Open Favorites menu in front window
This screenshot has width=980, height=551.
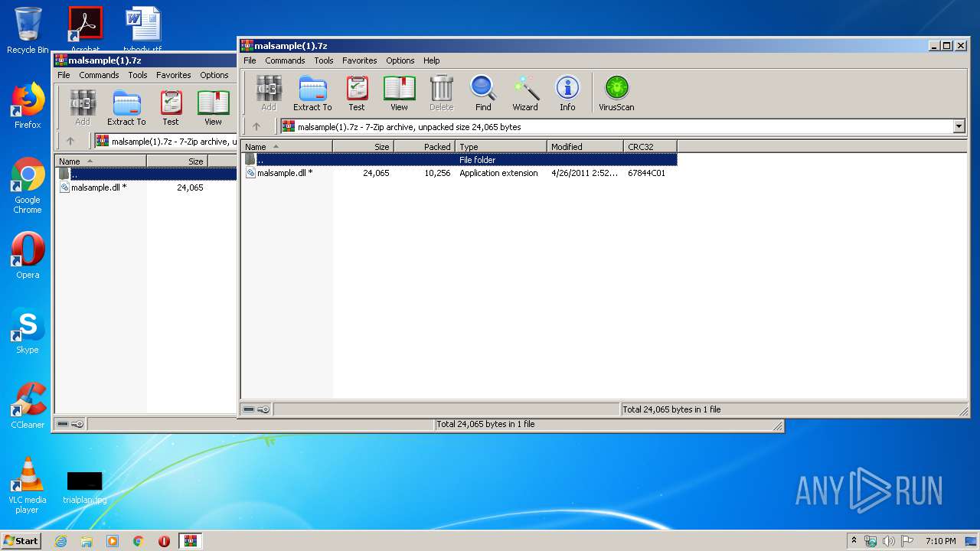[360, 60]
